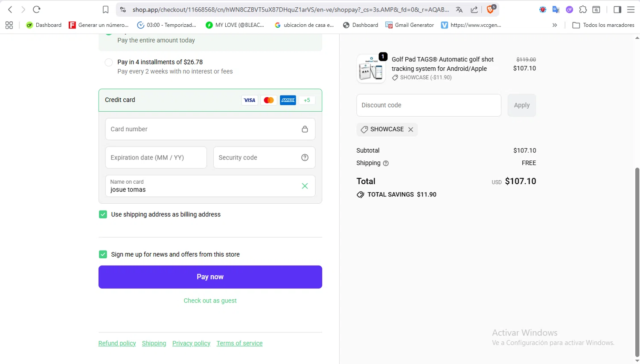Screen dimensions: 640x364
Task: Clear the Name on card field
Action: [305, 186]
